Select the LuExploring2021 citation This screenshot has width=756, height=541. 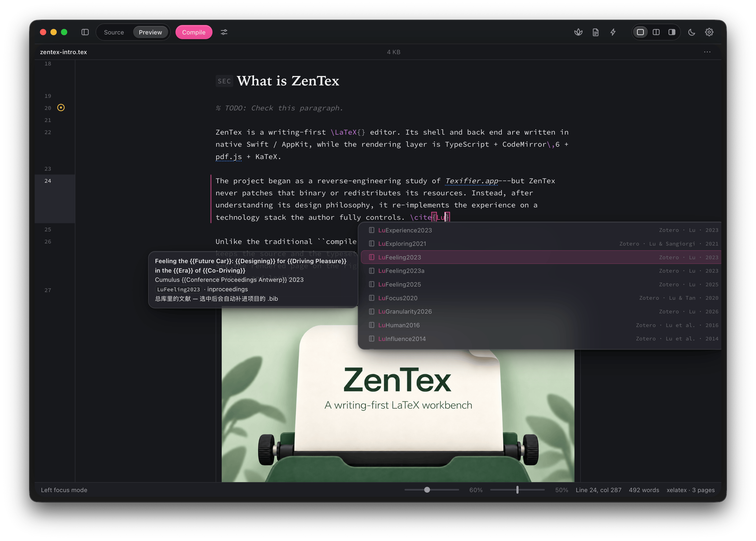[x=541, y=244]
